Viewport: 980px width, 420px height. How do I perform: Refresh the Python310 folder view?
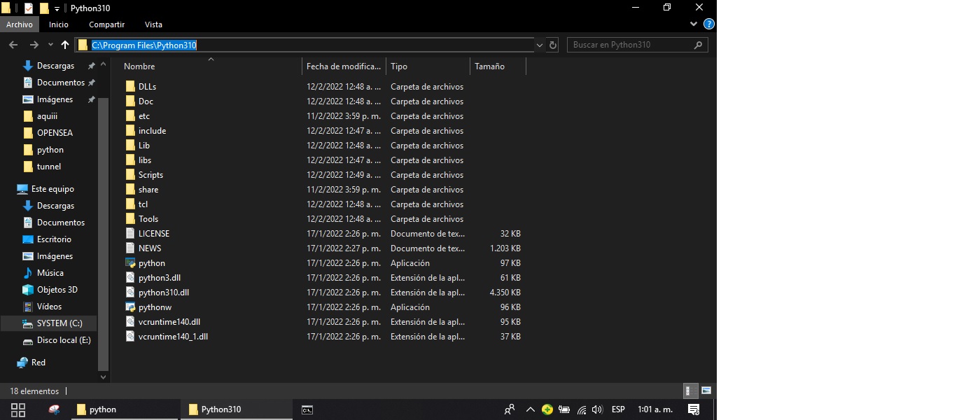pyautogui.click(x=553, y=45)
